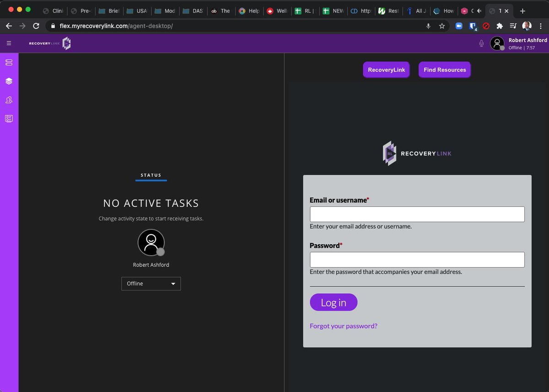The height and width of the screenshot is (392, 549).
Task: Close the active browser tab
Action: tap(506, 11)
